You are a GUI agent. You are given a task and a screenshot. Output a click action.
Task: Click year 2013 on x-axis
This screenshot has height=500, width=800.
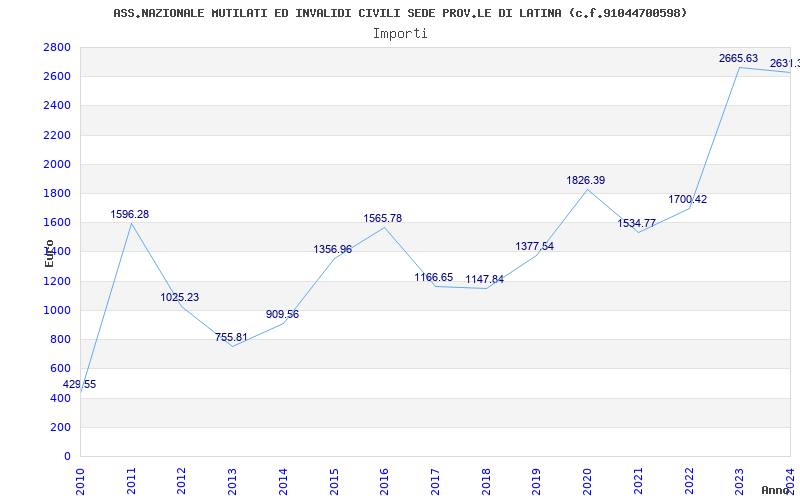(x=232, y=481)
